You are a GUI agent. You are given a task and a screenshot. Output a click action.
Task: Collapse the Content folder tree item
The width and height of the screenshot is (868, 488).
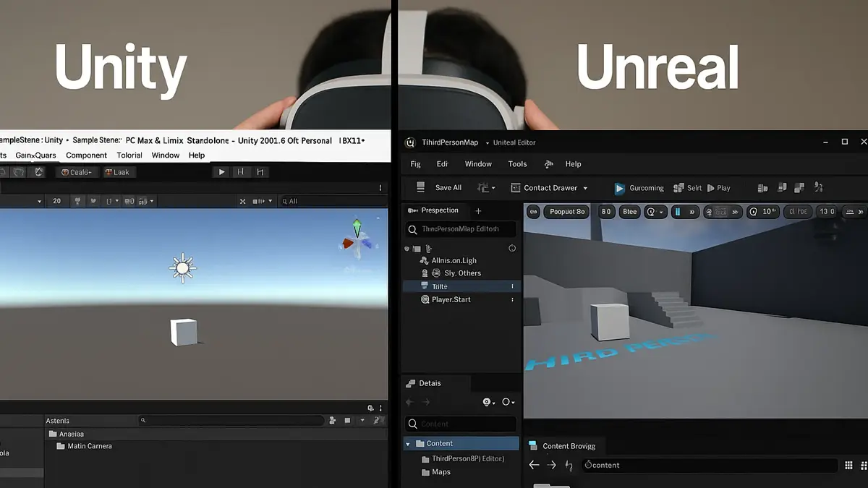pyautogui.click(x=408, y=444)
